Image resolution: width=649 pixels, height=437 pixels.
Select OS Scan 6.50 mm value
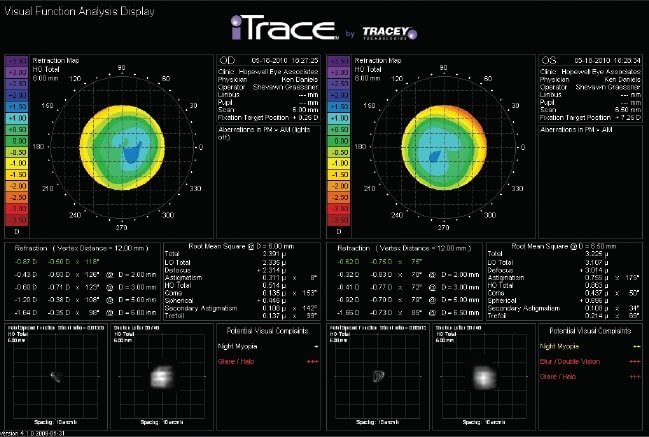[627, 110]
